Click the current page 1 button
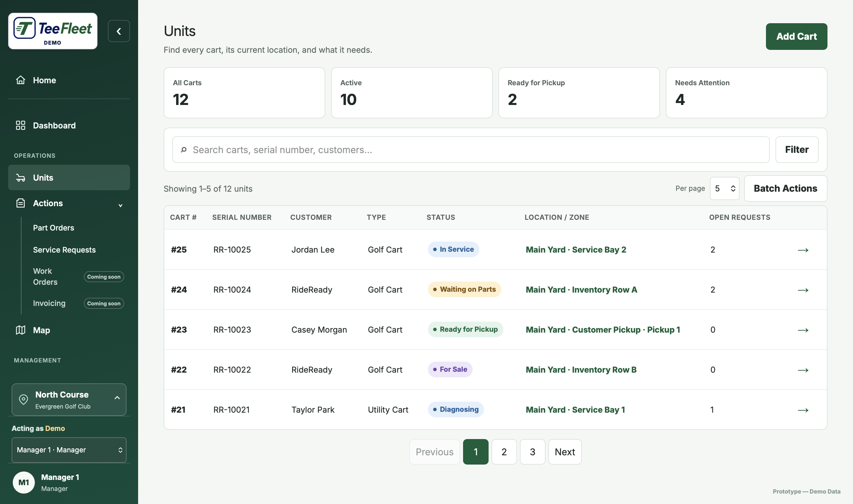The width and height of the screenshot is (853, 504). (x=476, y=452)
